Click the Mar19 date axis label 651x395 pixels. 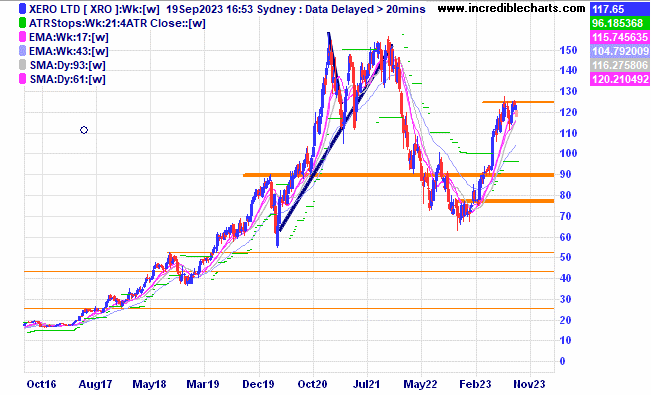pos(203,384)
